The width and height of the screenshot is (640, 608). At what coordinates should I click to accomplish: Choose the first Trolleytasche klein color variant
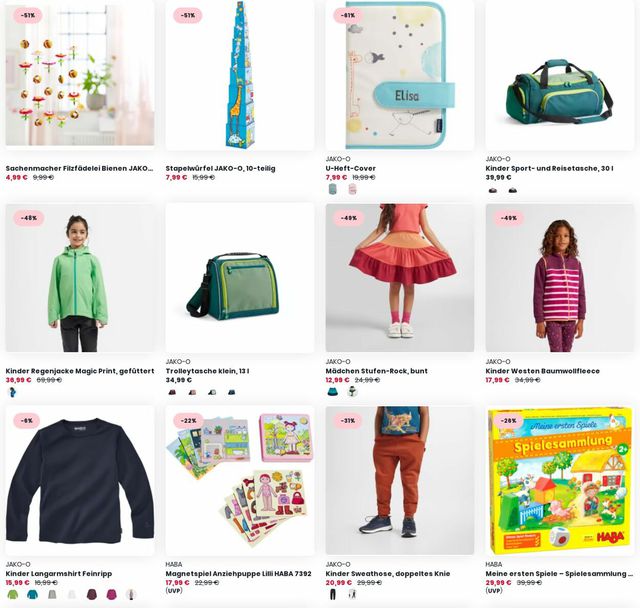172,392
